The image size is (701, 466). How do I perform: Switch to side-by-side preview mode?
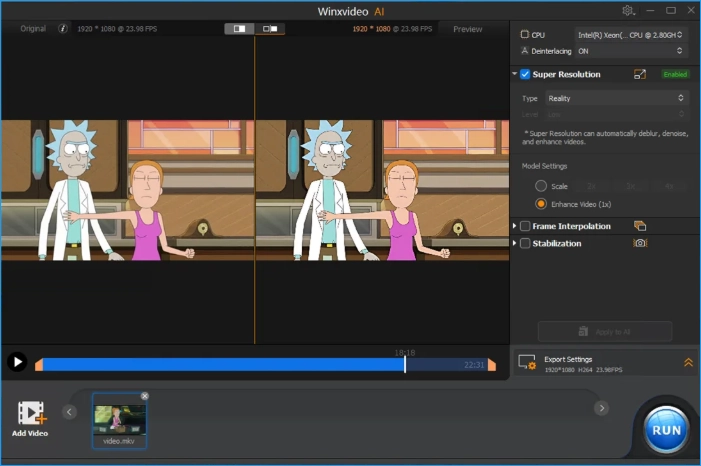click(x=270, y=29)
